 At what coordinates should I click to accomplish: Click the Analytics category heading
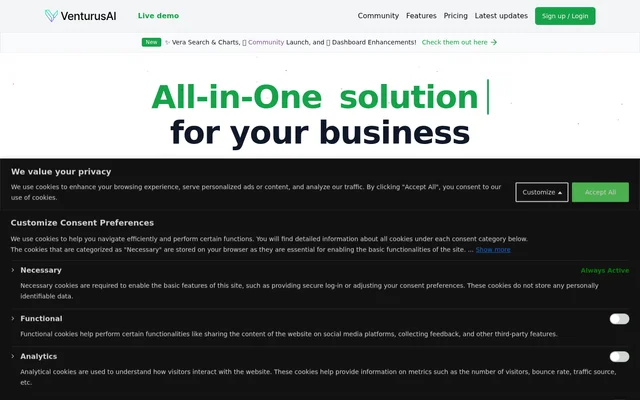point(39,356)
